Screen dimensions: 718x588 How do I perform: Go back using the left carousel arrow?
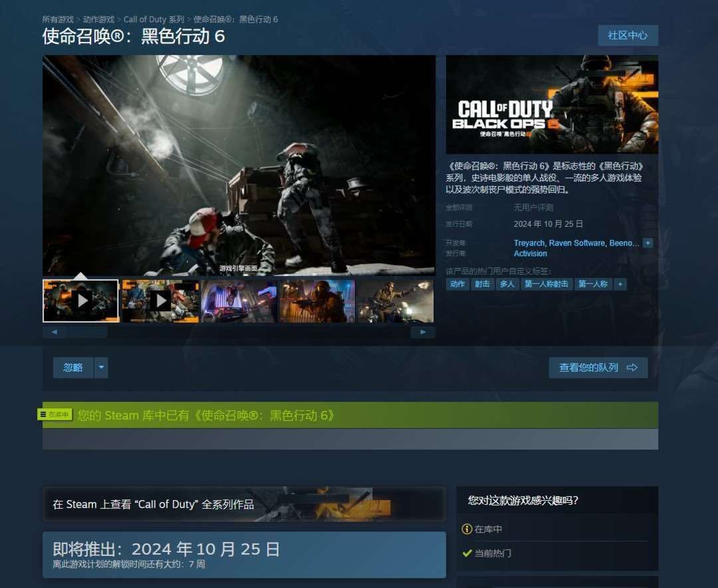[55, 332]
